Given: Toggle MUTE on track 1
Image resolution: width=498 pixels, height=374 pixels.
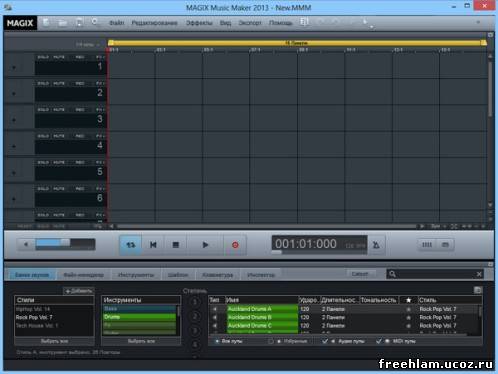Looking at the screenshot, I should [59, 57].
